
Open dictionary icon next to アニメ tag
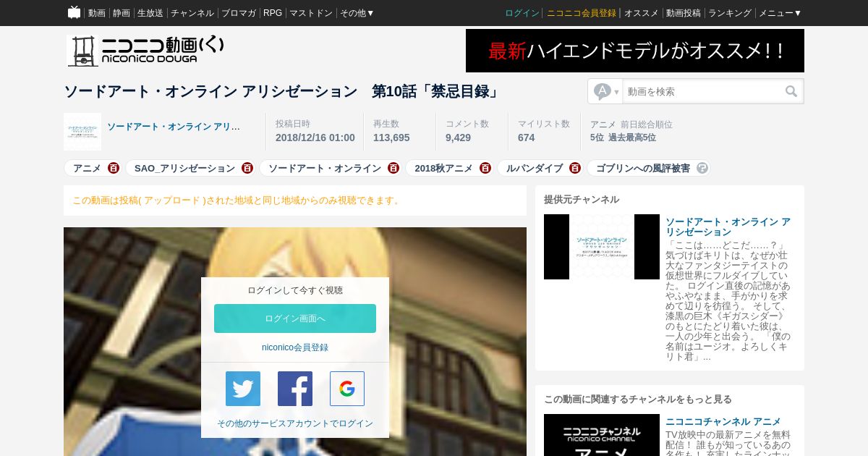tap(114, 168)
